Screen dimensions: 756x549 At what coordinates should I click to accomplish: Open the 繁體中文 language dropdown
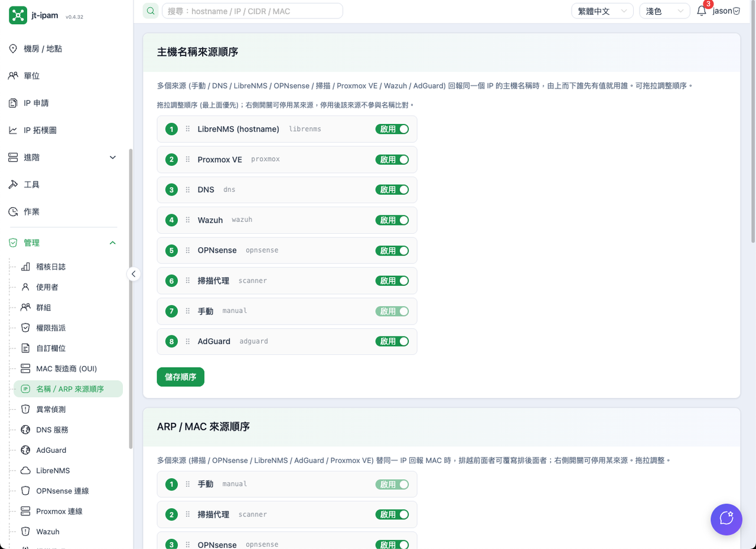click(x=602, y=11)
